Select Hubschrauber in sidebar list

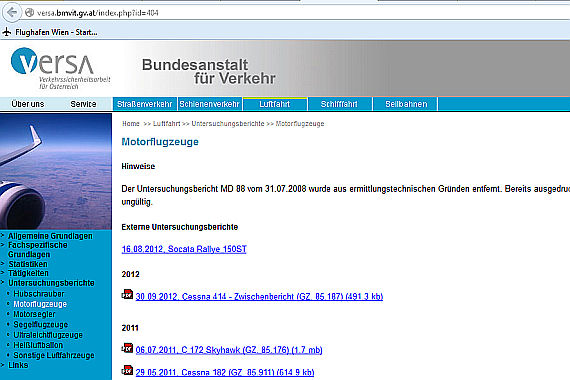click(39, 294)
